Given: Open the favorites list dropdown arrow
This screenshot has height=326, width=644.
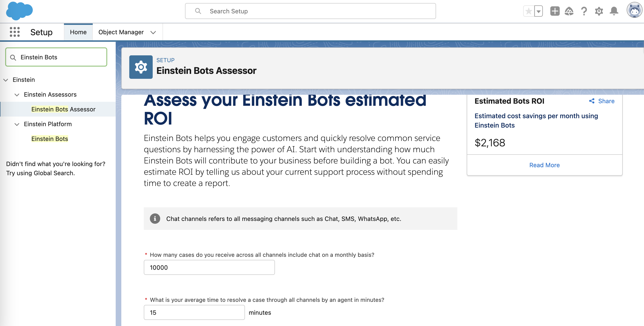Looking at the screenshot, I should (538, 11).
